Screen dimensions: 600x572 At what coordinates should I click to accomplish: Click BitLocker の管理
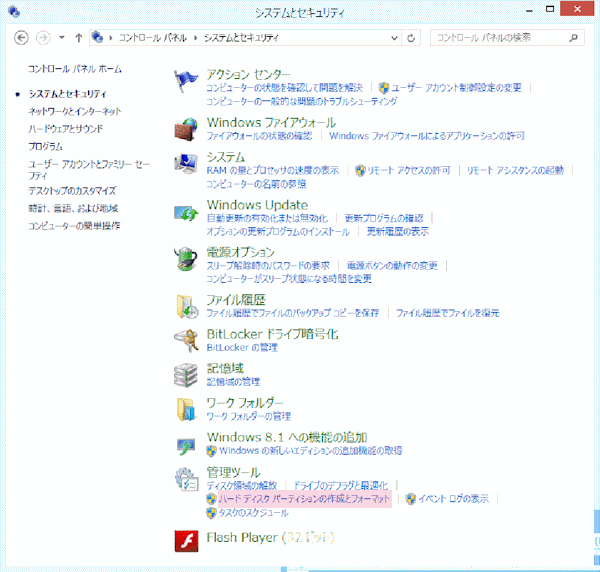tap(242, 348)
